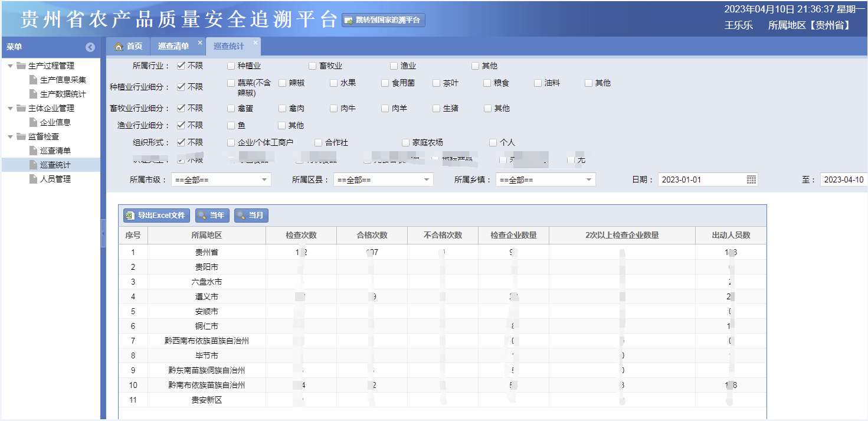Image resolution: width=868 pixels, height=421 pixels.
Task: Filter by current month with 当月
Action: click(251, 216)
